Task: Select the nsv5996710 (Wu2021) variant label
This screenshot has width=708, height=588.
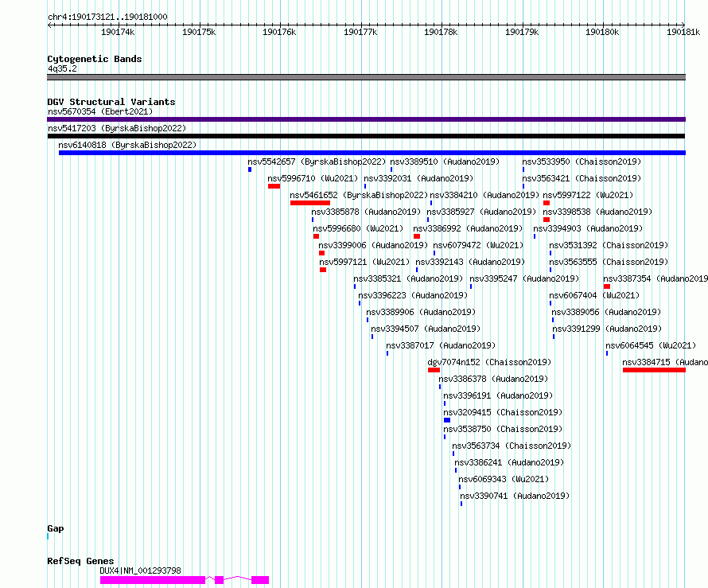Action: click(x=313, y=178)
